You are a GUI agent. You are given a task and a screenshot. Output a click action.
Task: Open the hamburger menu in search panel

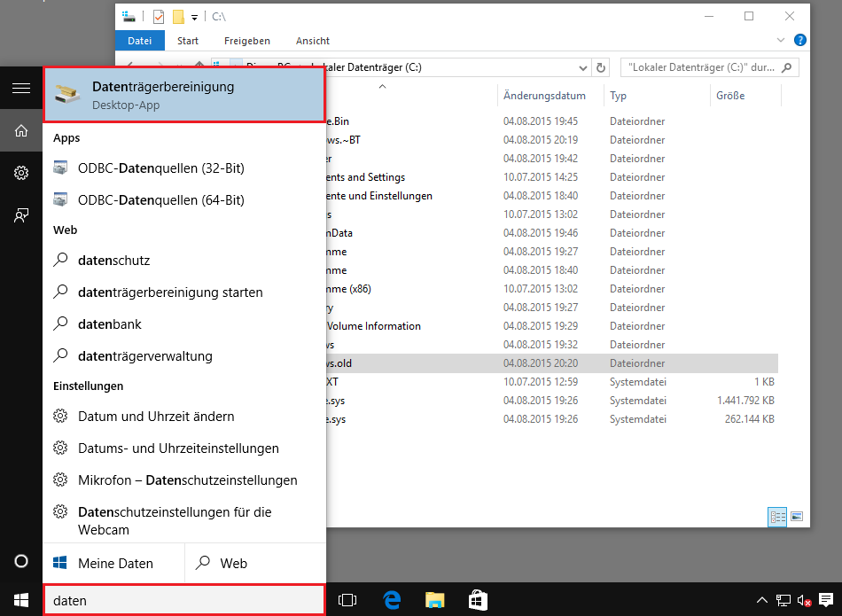tap(21, 88)
